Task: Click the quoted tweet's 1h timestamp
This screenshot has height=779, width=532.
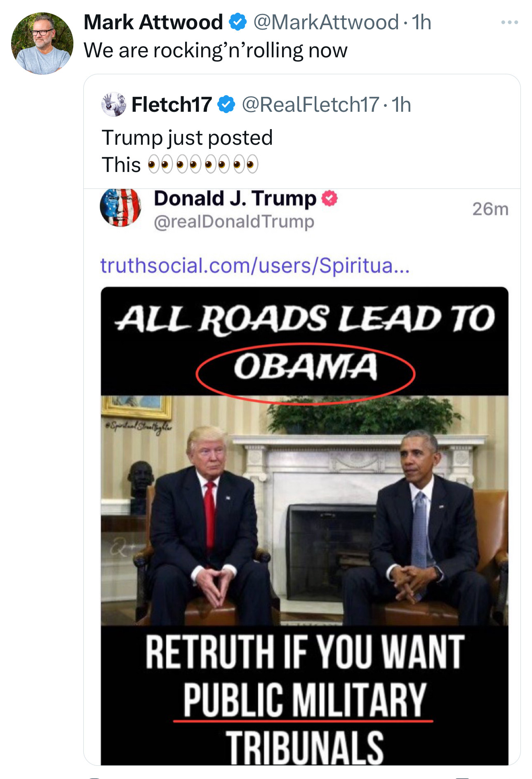Action: tap(401, 105)
